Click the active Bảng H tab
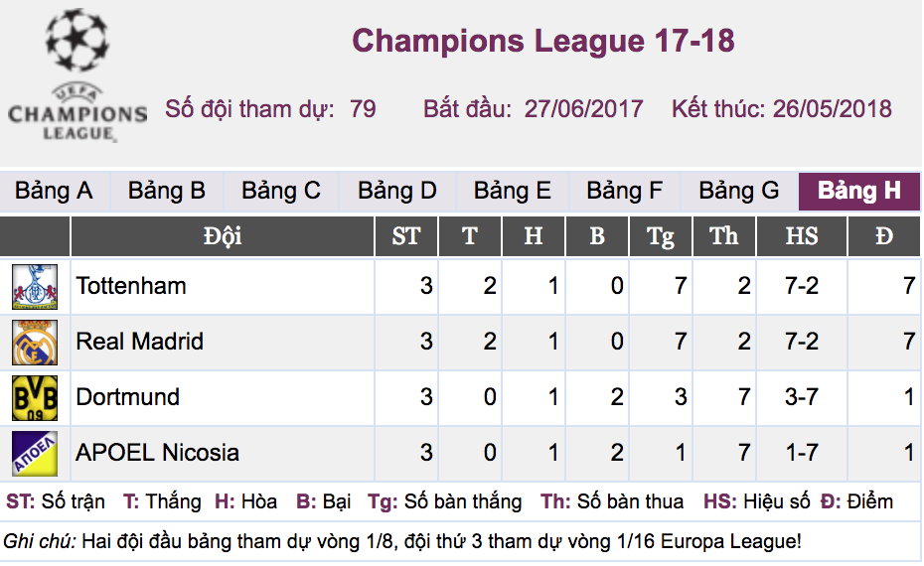 tap(859, 191)
